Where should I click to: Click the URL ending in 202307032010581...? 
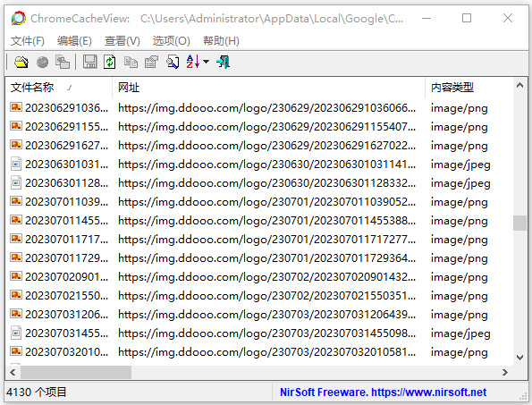pyautogui.click(x=266, y=352)
